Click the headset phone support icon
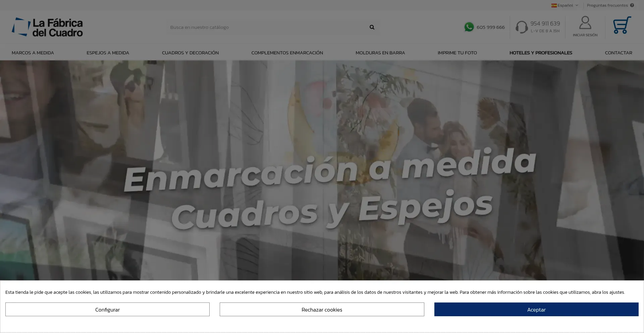 pyautogui.click(x=521, y=27)
